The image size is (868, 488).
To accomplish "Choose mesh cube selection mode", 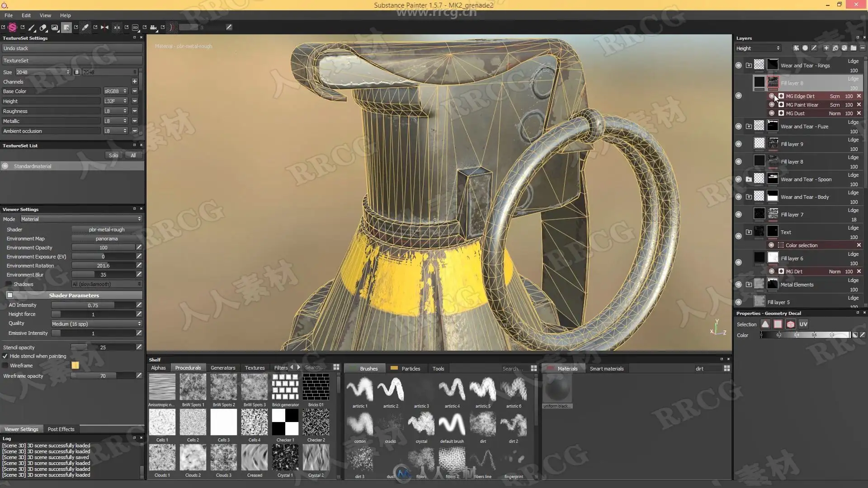I will (790, 324).
